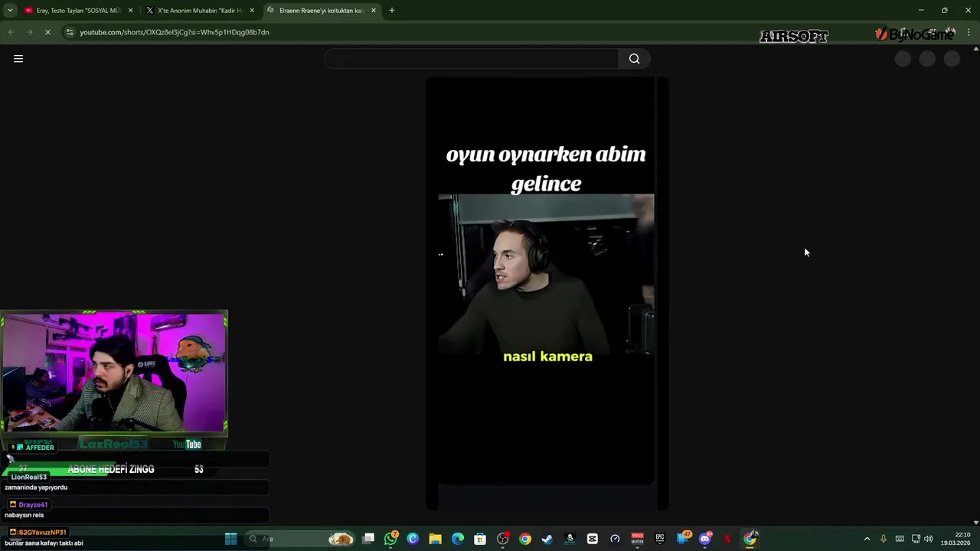Open Discord from the taskbar
This screenshot has width=980, height=551.
point(705,539)
